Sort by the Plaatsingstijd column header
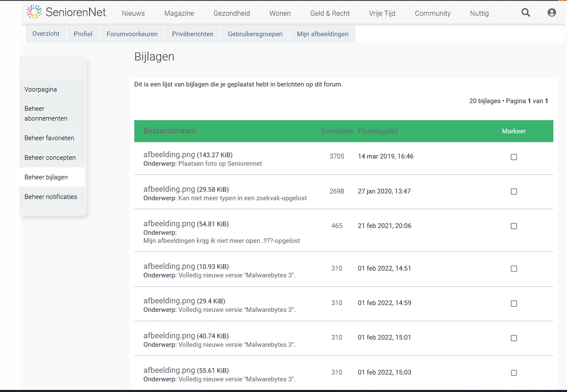Viewport: 567px width, 392px height. (x=378, y=131)
